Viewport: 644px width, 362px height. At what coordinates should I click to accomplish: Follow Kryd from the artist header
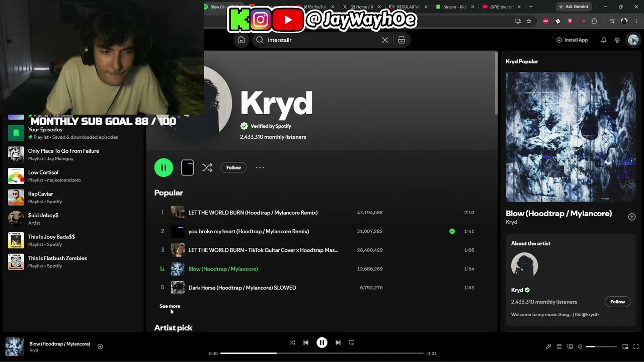click(233, 168)
